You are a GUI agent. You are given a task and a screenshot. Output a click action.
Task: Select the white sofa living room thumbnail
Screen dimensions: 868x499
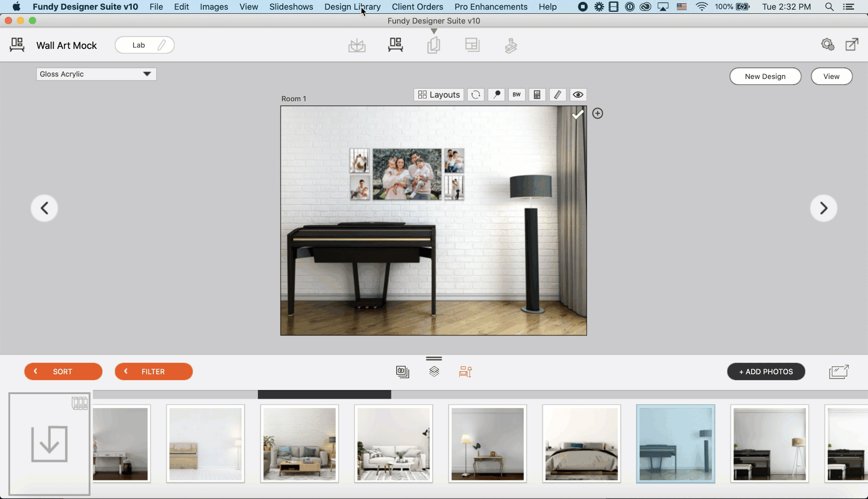pos(394,444)
